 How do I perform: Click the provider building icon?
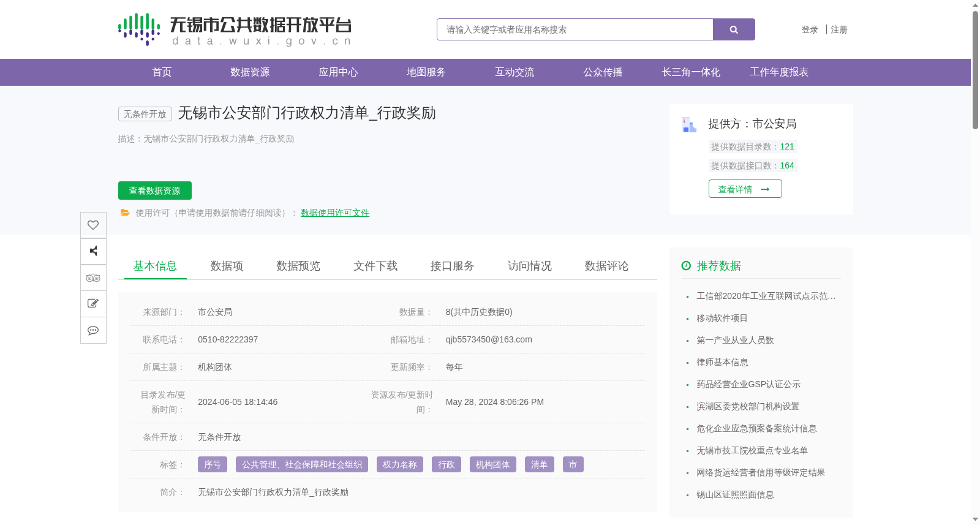[x=689, y=124]
